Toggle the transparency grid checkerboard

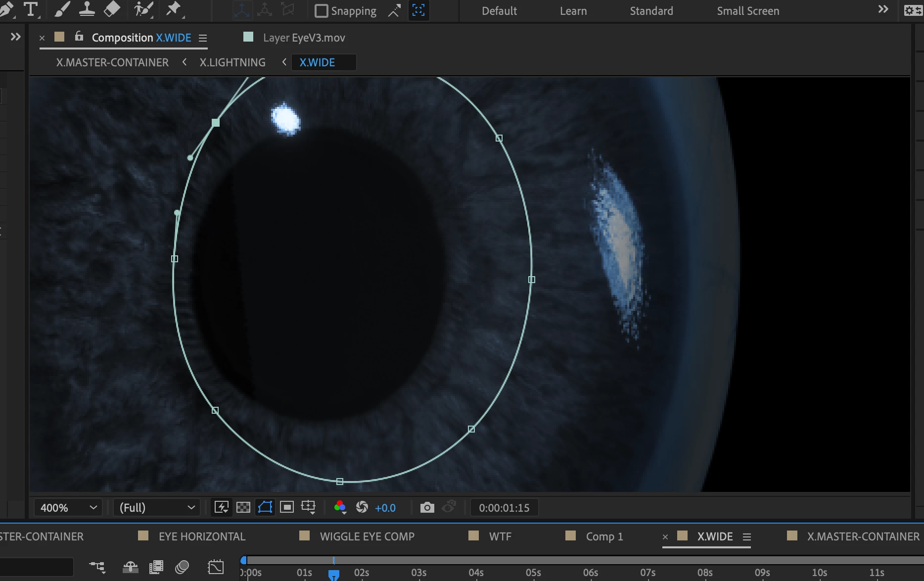click(243, 507)
